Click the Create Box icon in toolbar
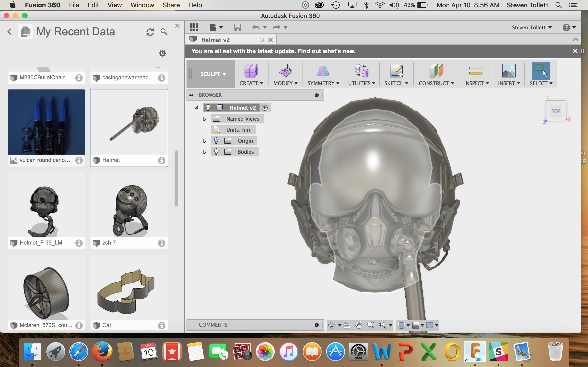Image resolution: width=588 pixels, height=367 pixels. coord(251,71)
